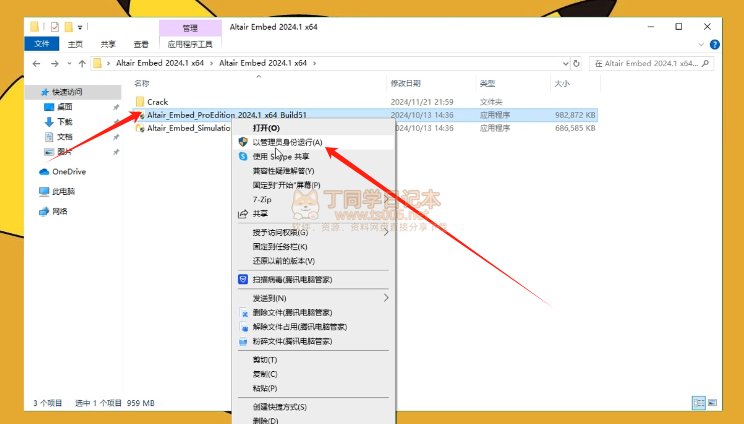Sort by the 修改日期 column header

pyautogui.click(x=406, y=83)
